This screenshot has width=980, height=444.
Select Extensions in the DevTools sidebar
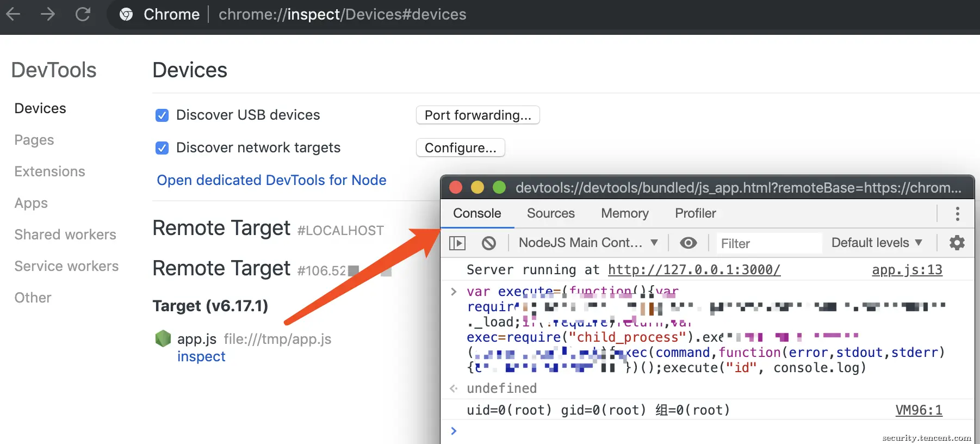point(50,171)
